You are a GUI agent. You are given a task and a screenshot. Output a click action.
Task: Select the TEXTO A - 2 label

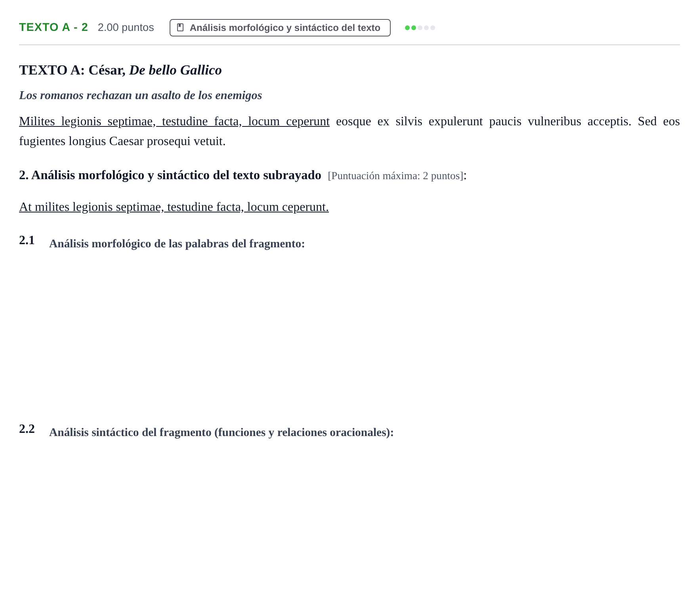coord(53,27)
